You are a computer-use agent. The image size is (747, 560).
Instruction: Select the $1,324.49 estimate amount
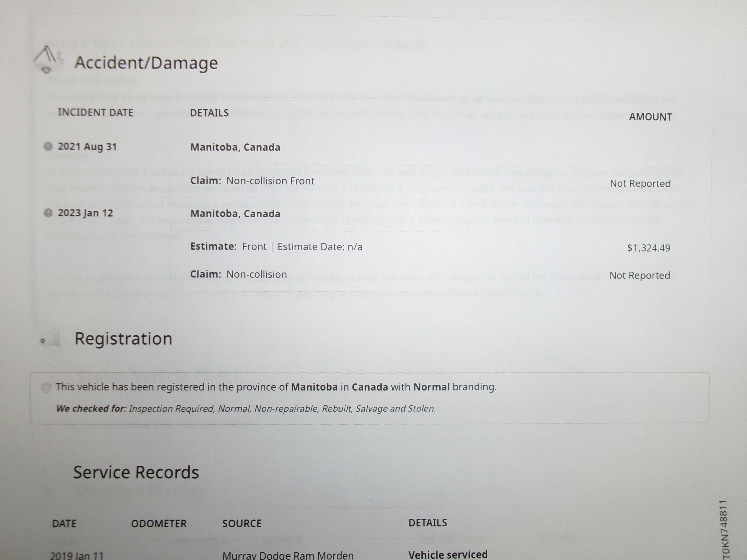click(649, 248)
